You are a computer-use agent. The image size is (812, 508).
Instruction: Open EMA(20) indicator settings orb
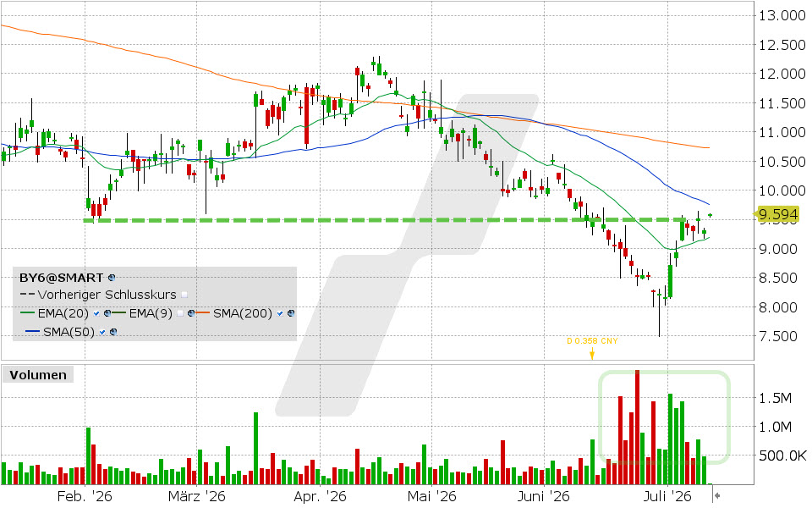click(x=107, y=313)
